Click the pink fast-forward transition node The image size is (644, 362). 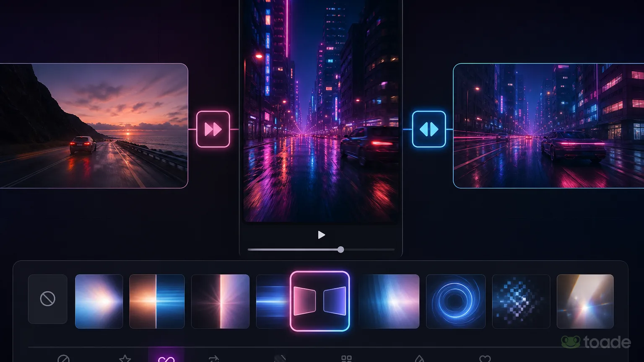point(213,129)
